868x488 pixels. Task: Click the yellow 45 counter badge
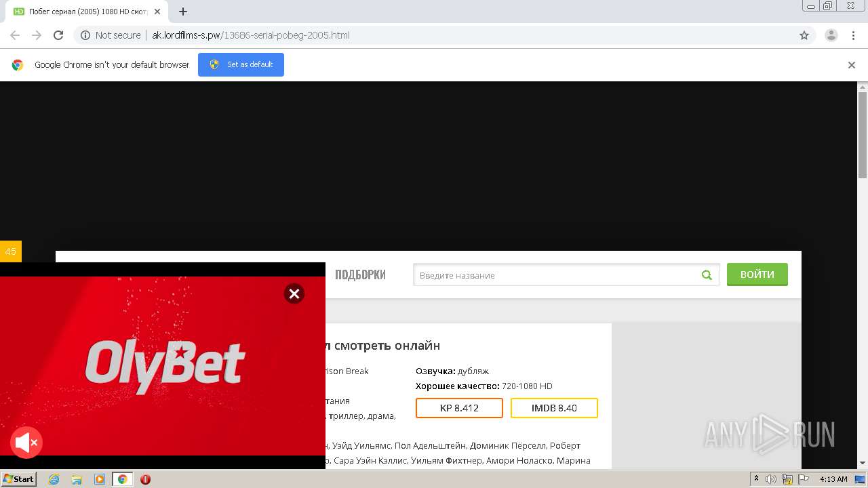click(x=11, y=251)
